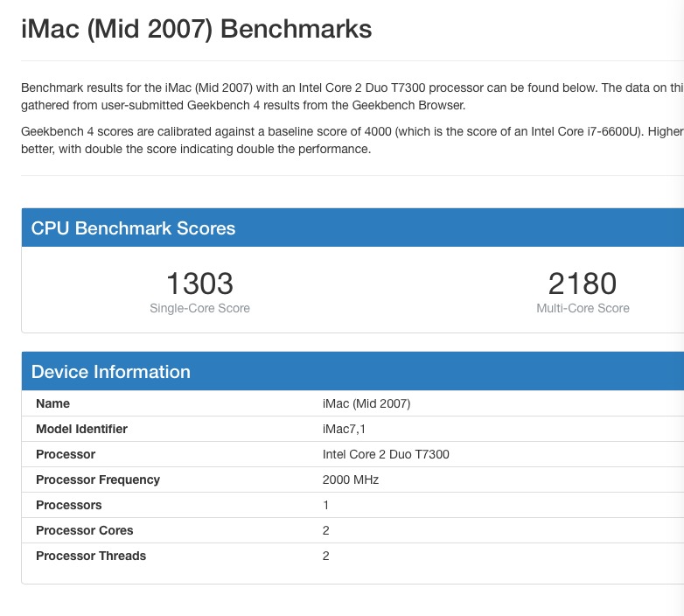684x616 pixels.
Task: Click the CPU Benchmark Scores panel header
Action: (133, 228)
